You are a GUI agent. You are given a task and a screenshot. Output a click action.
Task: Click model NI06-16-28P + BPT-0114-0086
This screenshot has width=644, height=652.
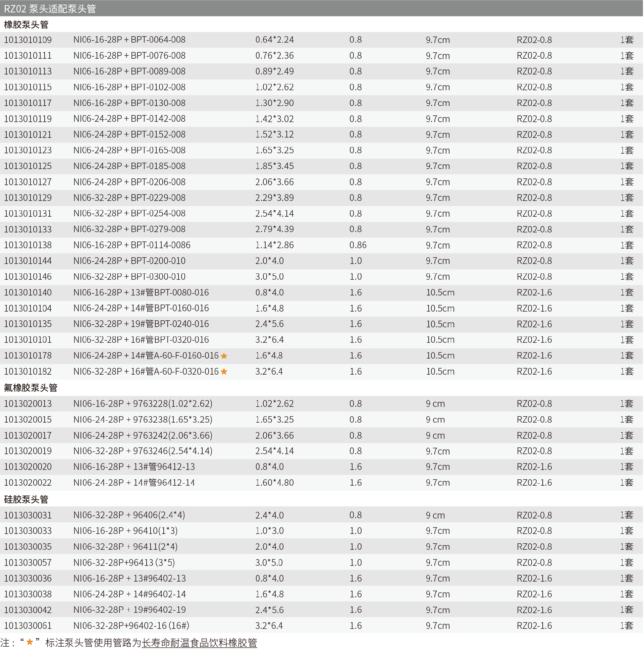tap(132, 246)
